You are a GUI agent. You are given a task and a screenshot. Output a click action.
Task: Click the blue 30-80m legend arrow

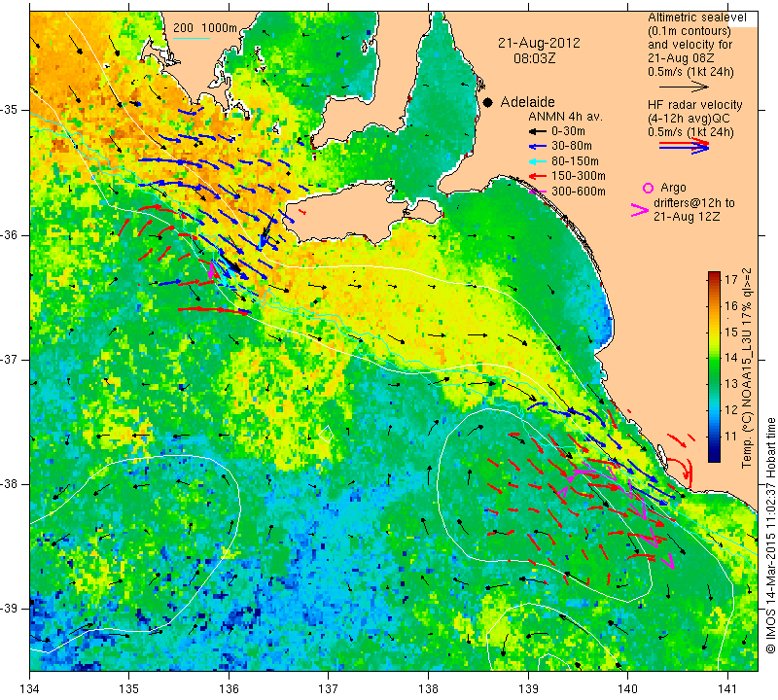(x=537, y=147)
